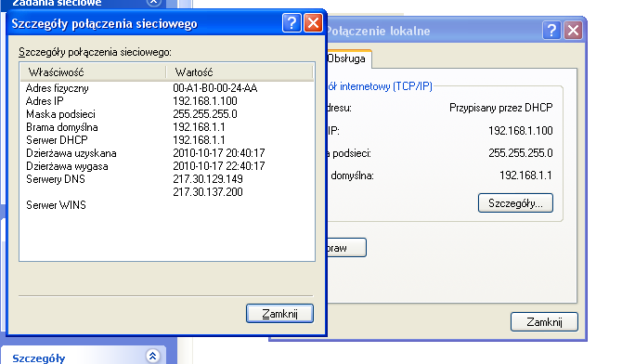Select the Serwer DHCP row
This screenshot has height=364, width=622.
tap(167, 140)
